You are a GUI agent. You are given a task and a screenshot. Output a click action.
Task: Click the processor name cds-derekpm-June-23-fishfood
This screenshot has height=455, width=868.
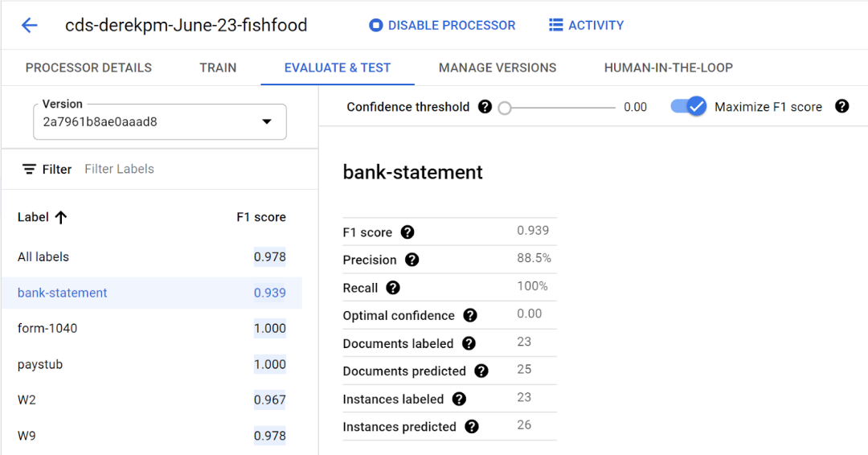(186, 26)
